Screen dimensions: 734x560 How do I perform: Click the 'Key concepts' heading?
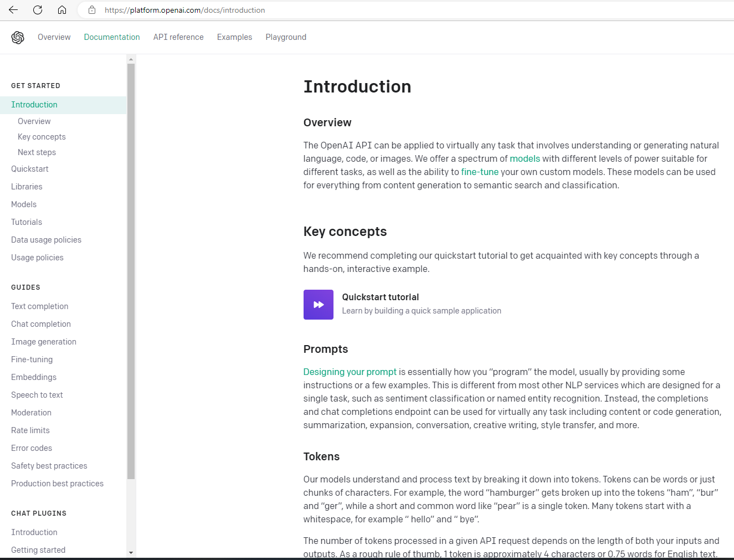click(345, 232)
